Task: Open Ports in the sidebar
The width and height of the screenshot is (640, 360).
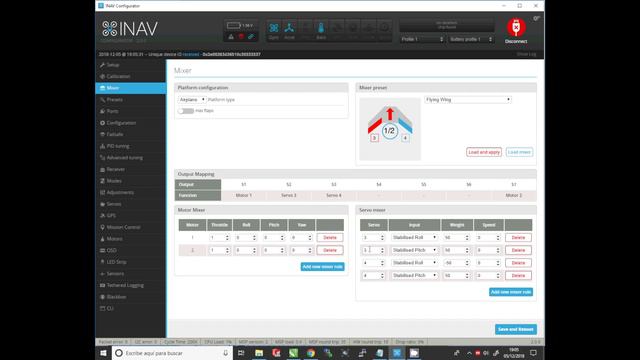Action: pyautogui.click(x=131, y=111)
